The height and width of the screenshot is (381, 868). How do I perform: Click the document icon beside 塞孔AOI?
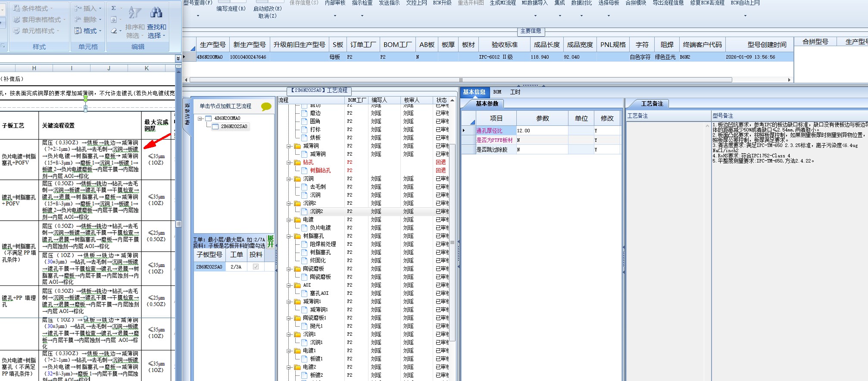(304, 294)
